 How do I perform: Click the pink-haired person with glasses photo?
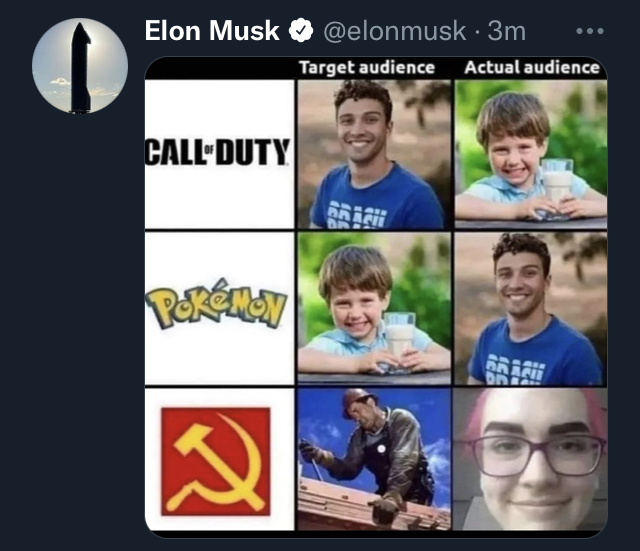click(531, 459)
